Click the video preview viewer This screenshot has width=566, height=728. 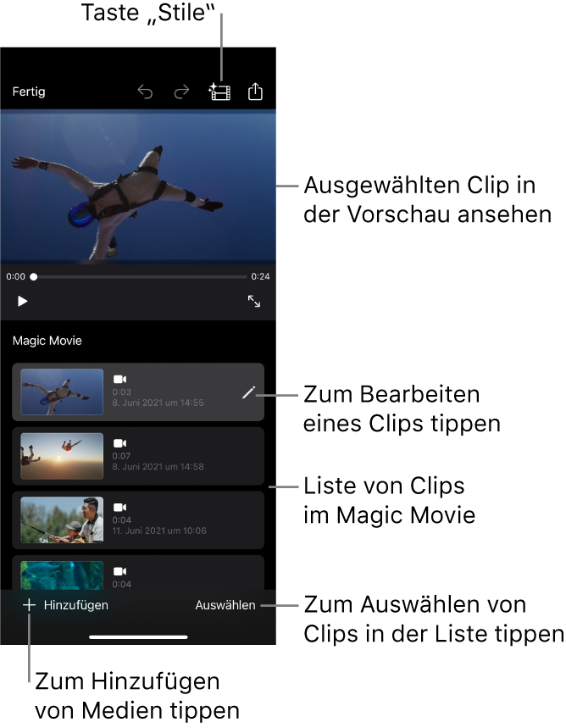point(138,186)
